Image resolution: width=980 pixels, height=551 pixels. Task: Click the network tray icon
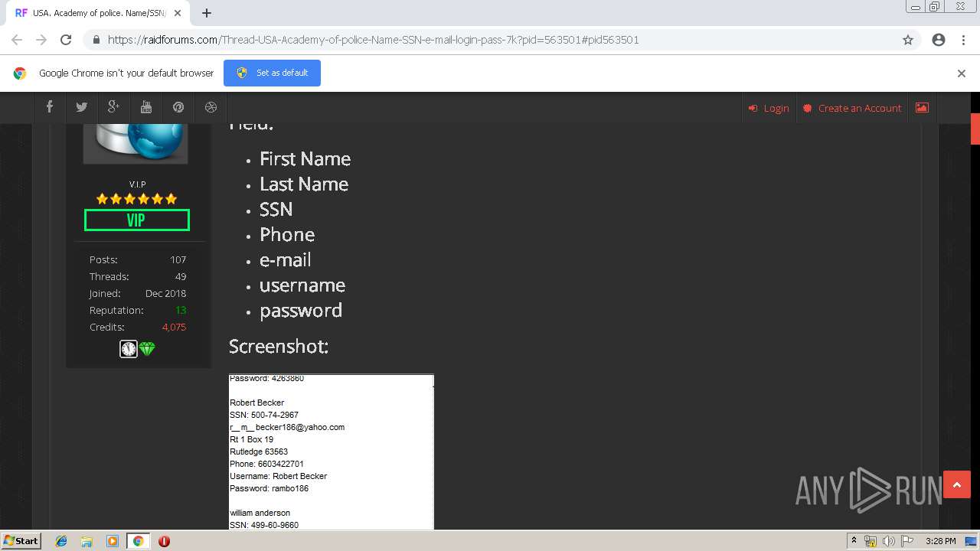(x=871, y=541)
